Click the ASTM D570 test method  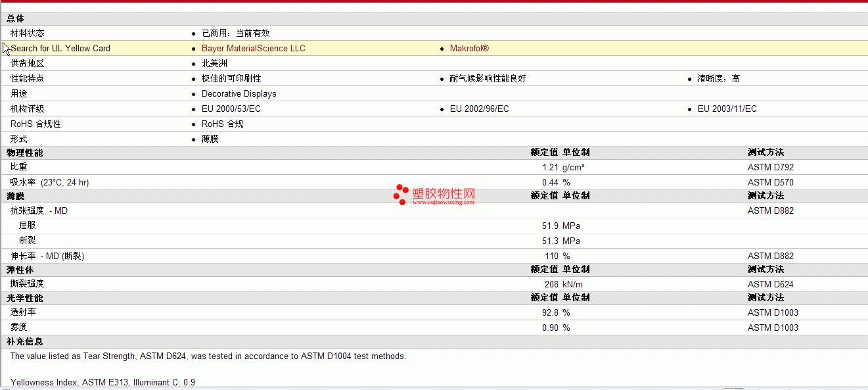click(771, 183)
